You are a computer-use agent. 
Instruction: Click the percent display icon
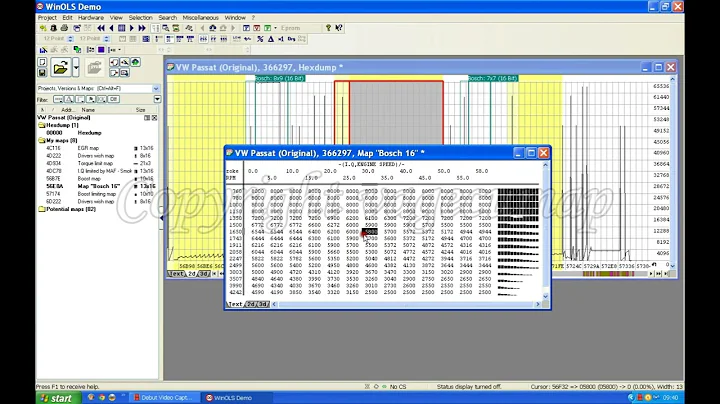(x=260, y=39)
